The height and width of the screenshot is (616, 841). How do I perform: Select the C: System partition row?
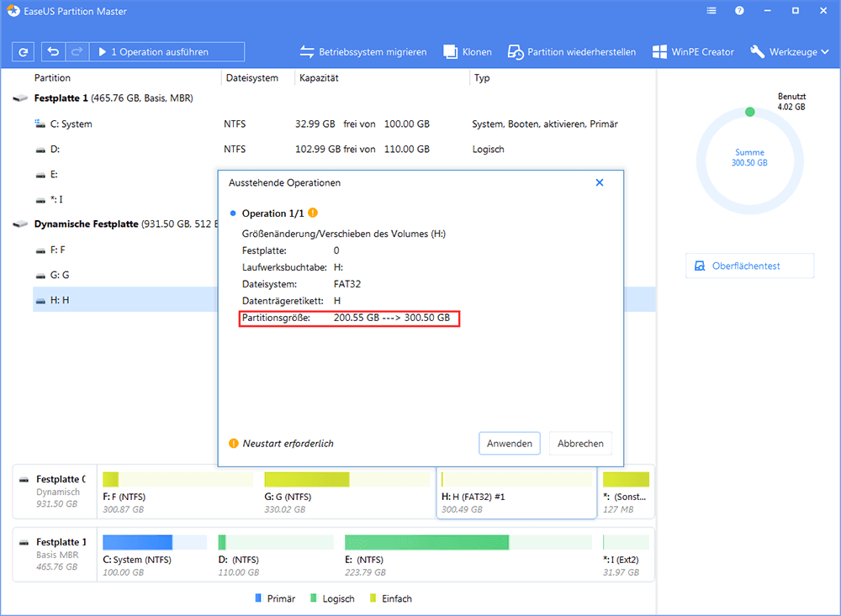click(343, 124)
